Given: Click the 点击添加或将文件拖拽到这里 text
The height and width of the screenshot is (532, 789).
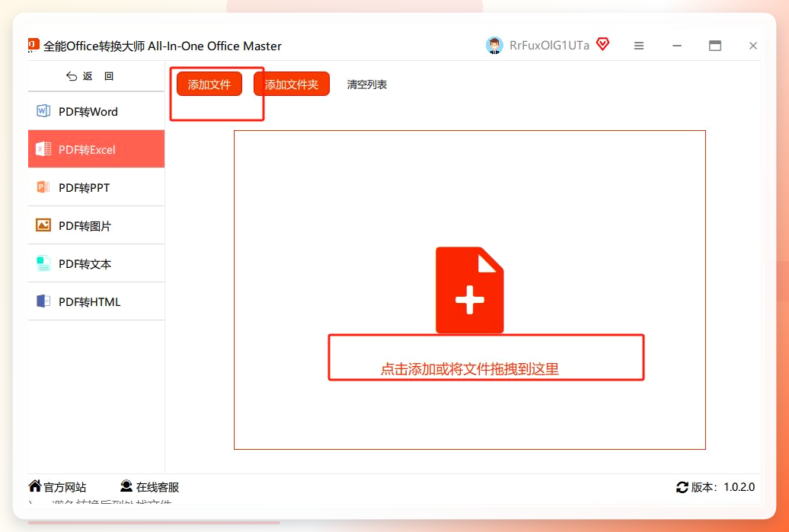Looking at the screenshot, I should [469, 369].
